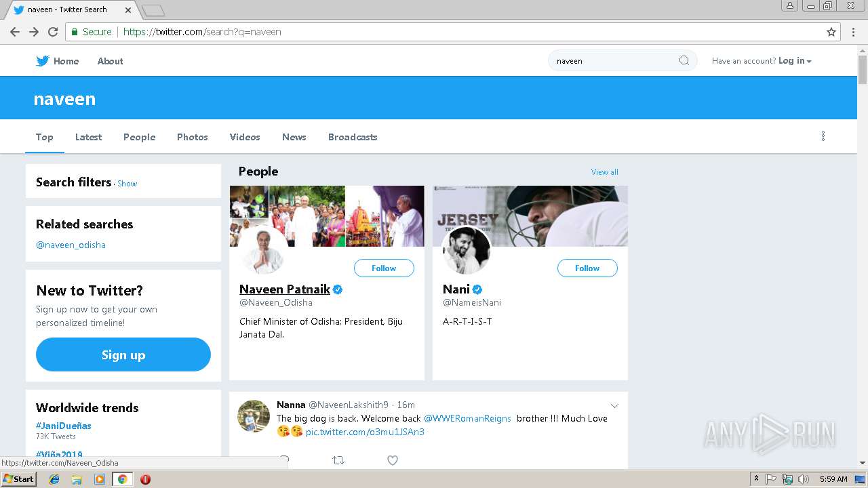The height and width of the screenshot is (488, 868).
Task: Like Nanna's tweet with heart icon
Action: point(393,460)
